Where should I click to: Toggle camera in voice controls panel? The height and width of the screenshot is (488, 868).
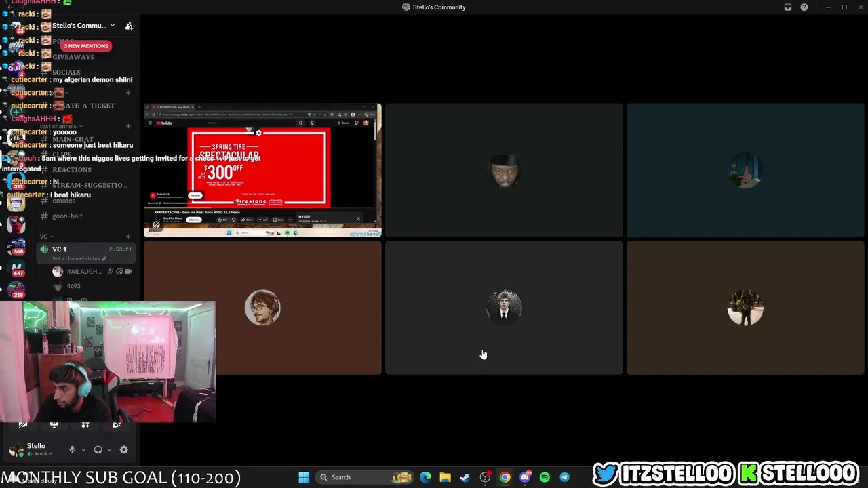[x=23, y=424]
